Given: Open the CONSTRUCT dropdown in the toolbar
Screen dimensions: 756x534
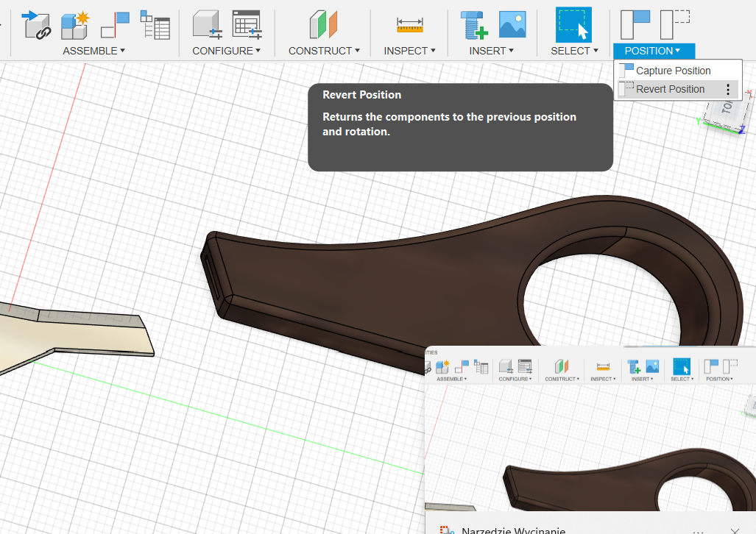Looking at the screenshot, I should pyautogui.click(x=324, y=51).
